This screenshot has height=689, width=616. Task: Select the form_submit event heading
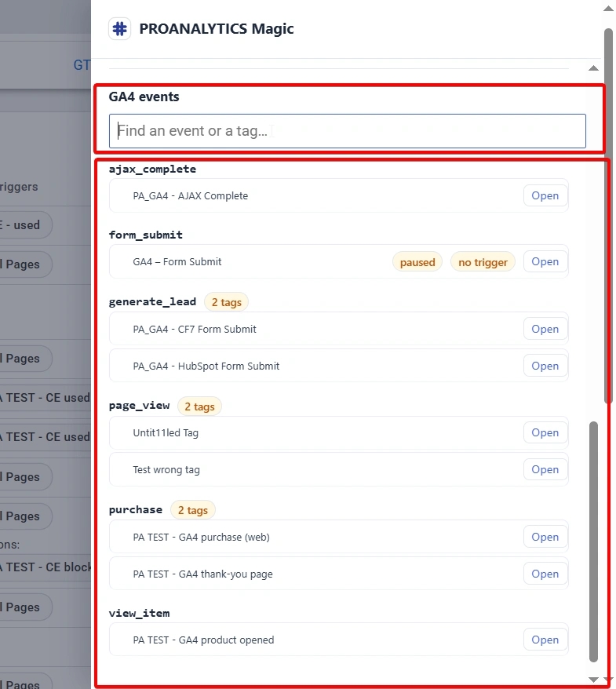tap(145, 235)
